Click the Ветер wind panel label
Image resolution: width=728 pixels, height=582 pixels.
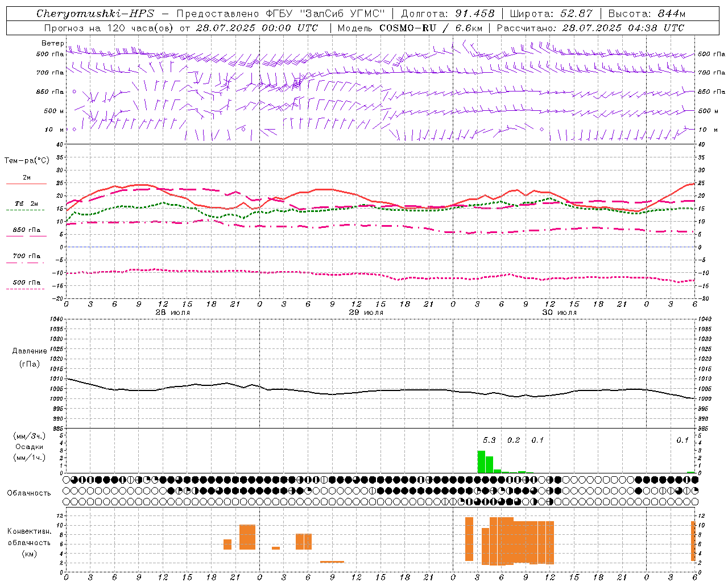[x=52, y=43]
